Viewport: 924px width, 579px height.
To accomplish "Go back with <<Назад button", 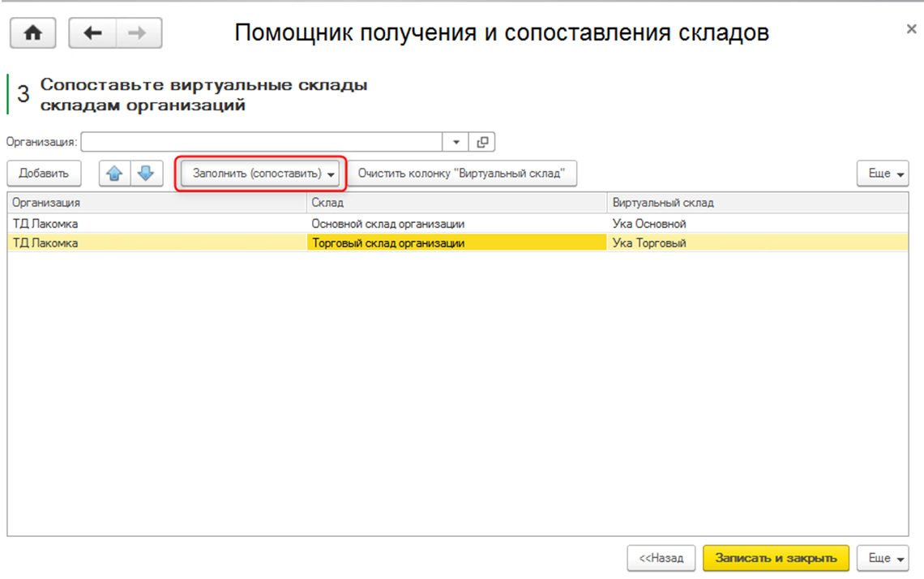I will 661,558.
